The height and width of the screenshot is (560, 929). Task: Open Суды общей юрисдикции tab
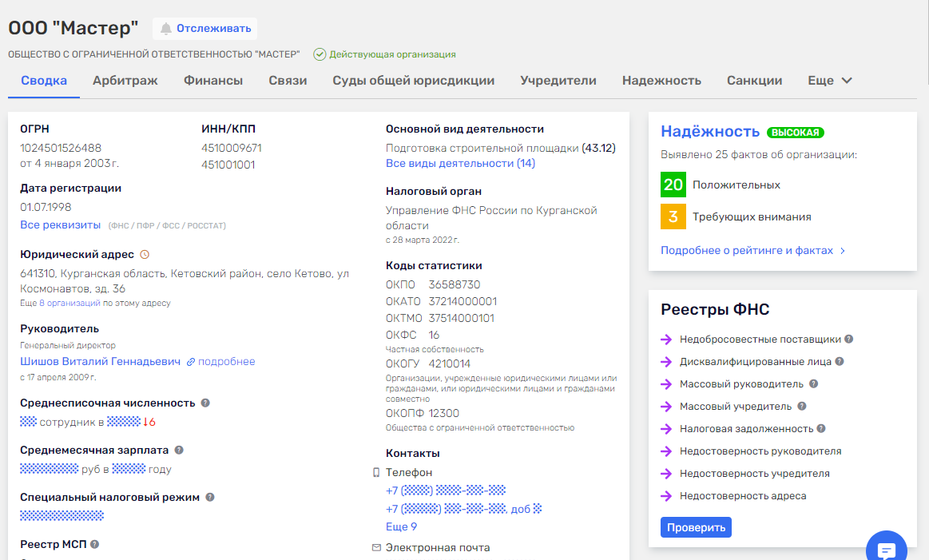pos(414,81)
